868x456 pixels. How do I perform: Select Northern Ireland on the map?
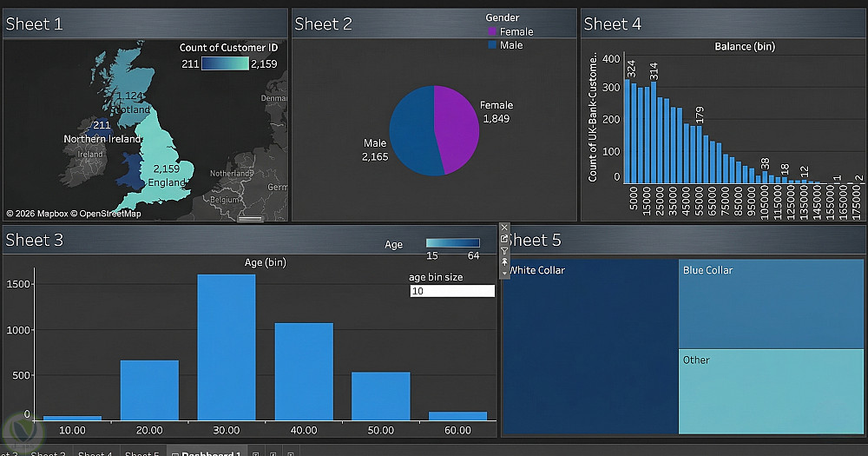coord(100,128)
